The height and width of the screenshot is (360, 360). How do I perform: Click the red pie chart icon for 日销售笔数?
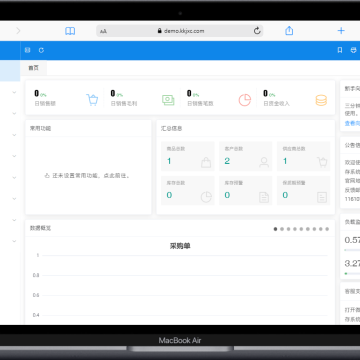pos(245,100)
